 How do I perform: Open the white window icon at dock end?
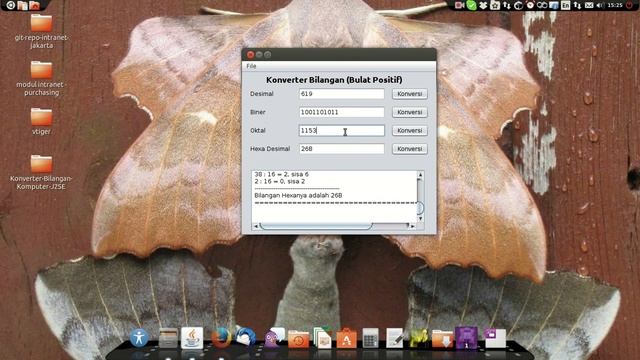pos(495,338)
